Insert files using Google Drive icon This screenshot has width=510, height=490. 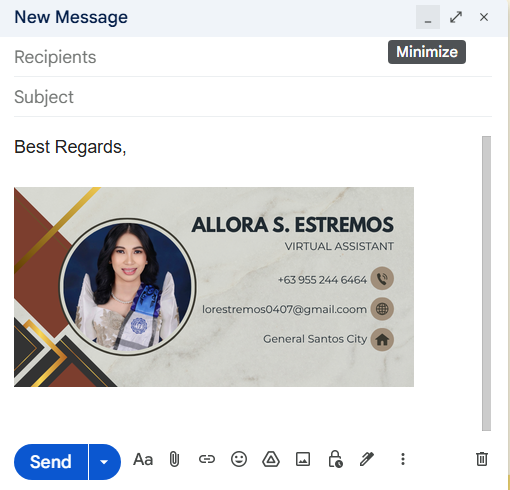271,459
